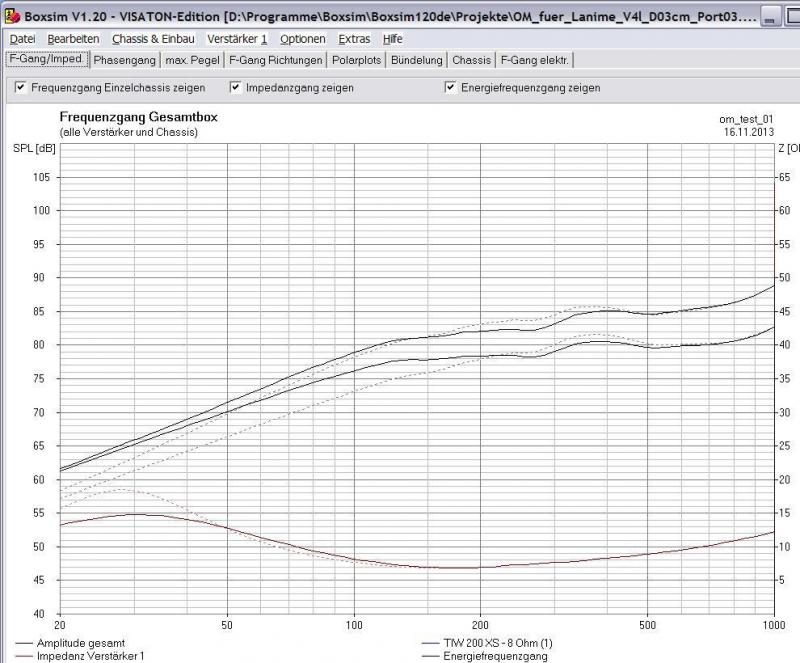Click the SPL [dB] axis label

[34, 149]
